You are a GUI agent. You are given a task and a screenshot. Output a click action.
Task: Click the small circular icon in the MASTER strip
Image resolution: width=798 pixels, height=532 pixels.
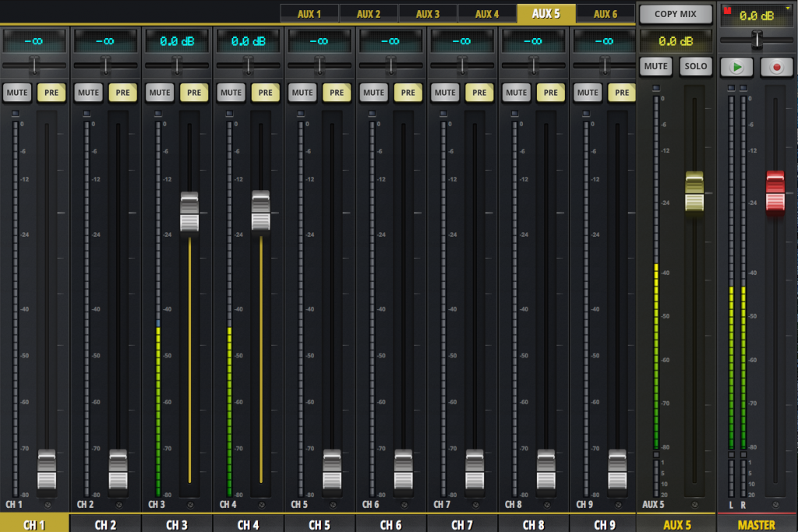775,505
